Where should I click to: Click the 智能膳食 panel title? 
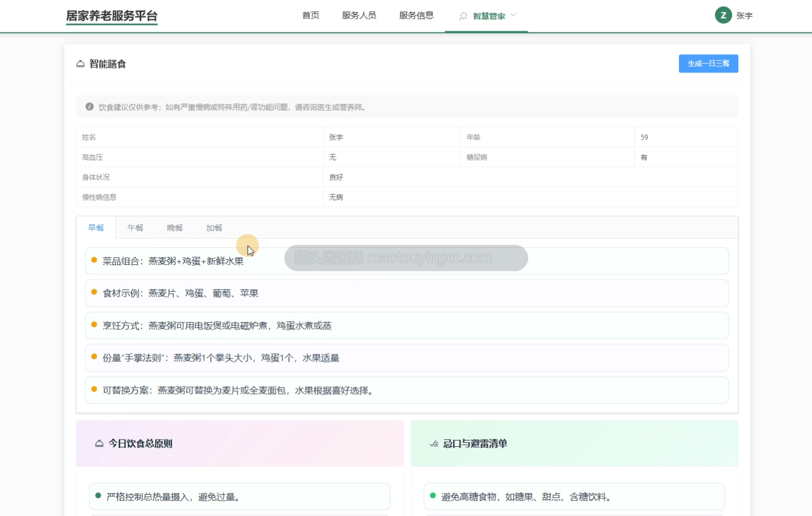coord(107,64)
